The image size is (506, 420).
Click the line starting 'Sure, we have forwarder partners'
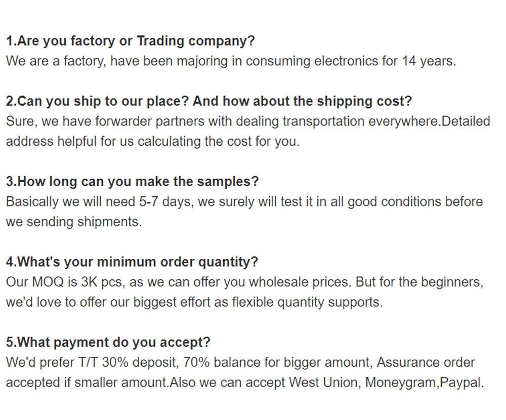(x=248, y=121)
